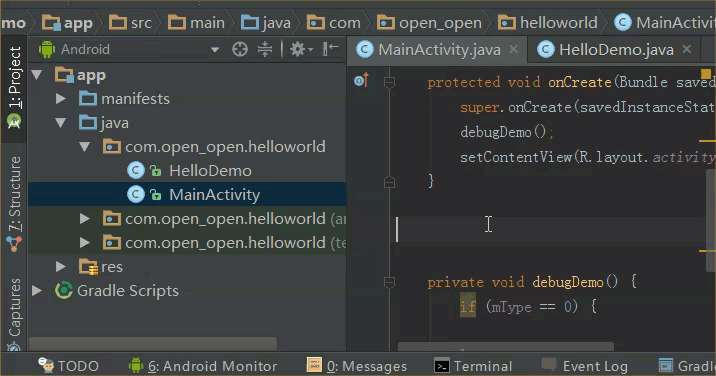This screenshot has height=376, width=716.
Task: Click setContentView in the editor
Action: pos(516,157)
